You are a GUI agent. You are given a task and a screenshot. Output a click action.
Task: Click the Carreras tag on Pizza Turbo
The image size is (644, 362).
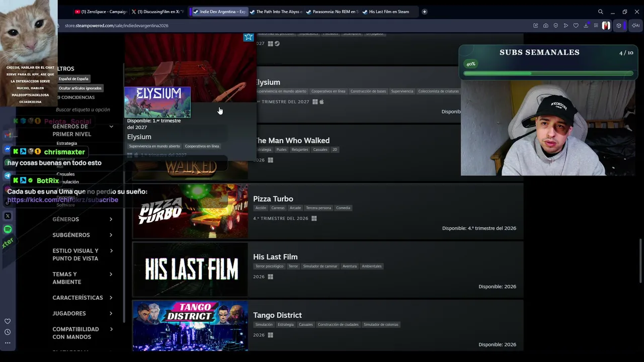tap(278, 208)
